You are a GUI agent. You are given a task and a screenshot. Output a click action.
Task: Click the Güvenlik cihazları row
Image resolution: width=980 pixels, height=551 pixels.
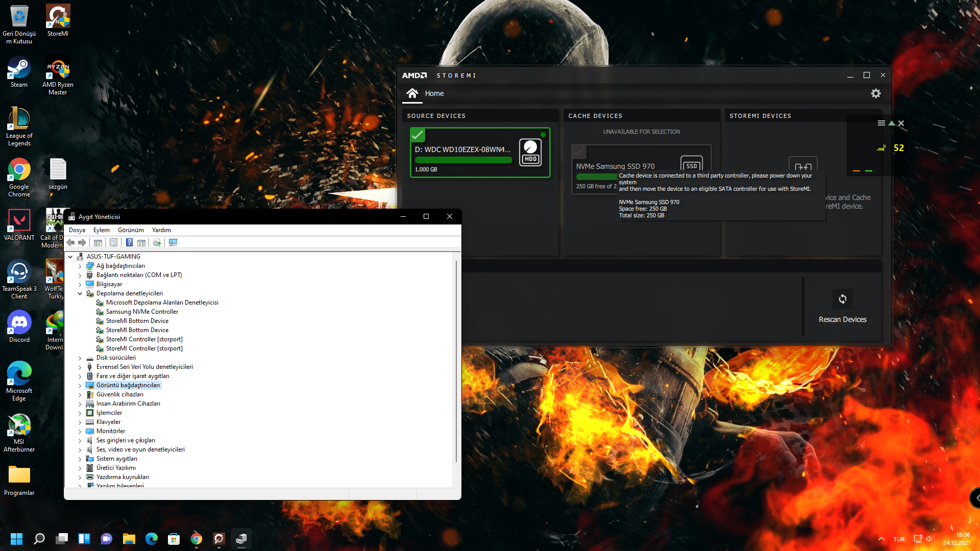120,394
